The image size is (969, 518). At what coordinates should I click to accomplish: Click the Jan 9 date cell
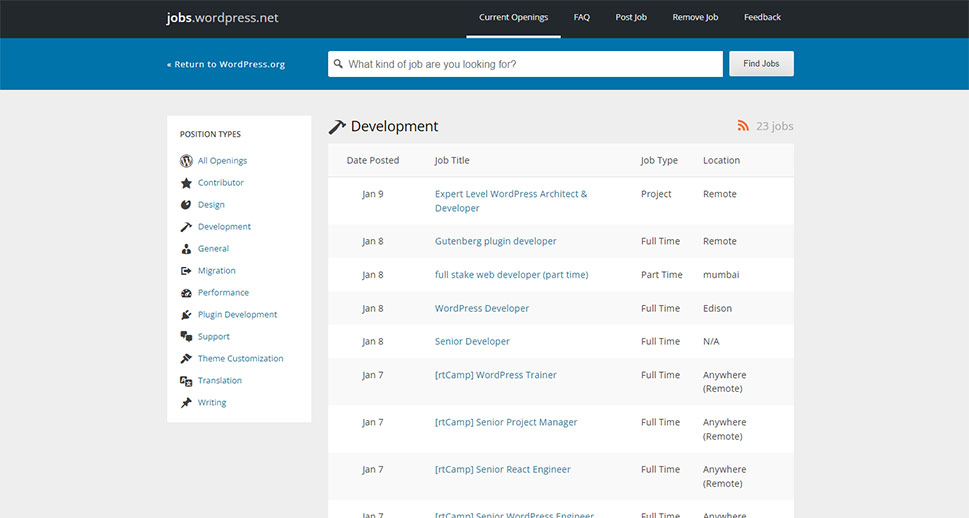click(x=373, y=193)
